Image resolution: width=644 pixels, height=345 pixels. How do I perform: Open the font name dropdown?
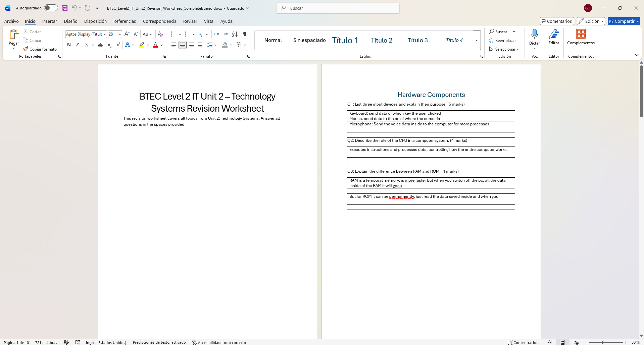[105, 34]
